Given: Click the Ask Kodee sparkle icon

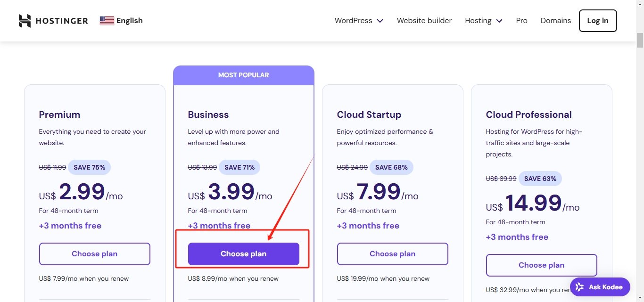Looking at the screenshot, I should coord(580,287).
